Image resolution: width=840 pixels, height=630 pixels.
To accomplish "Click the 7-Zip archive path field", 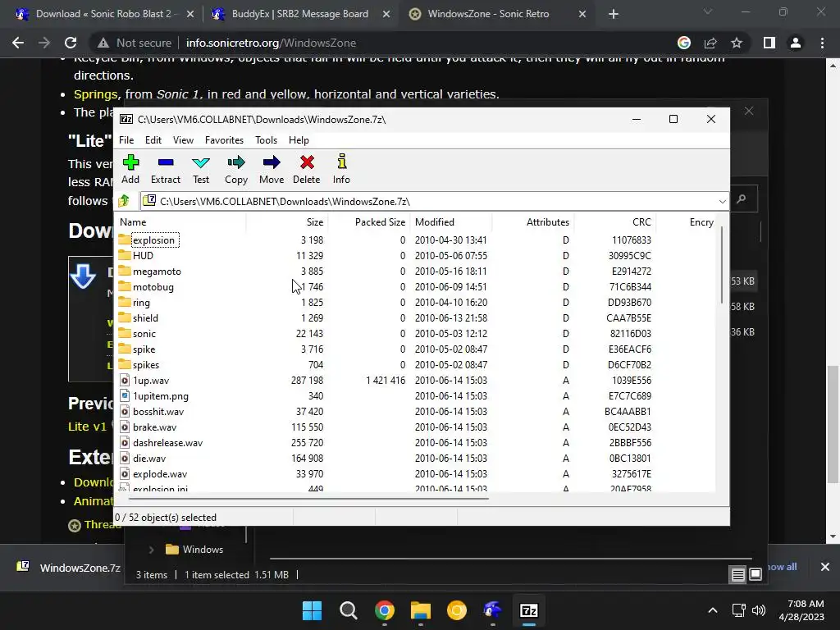I will click(428, 202).
